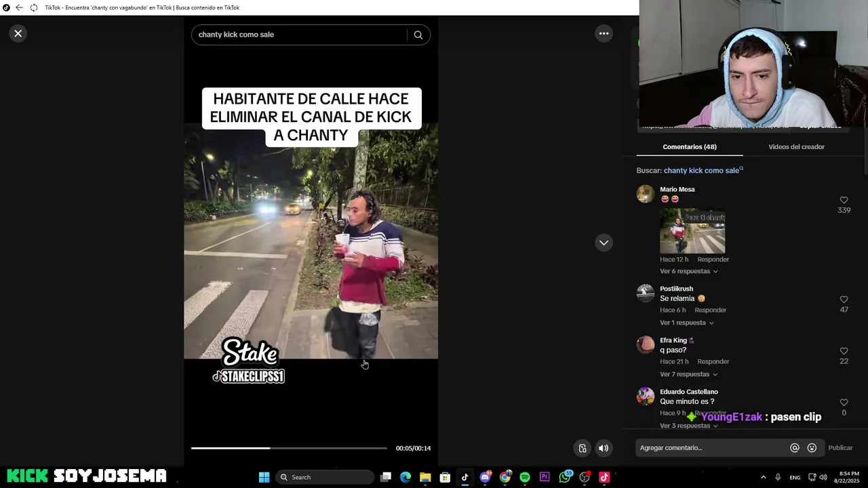This screenshot has width=868, height=488.
Task: Mute the TikTok video sound
Action: [x=603, y=448]
